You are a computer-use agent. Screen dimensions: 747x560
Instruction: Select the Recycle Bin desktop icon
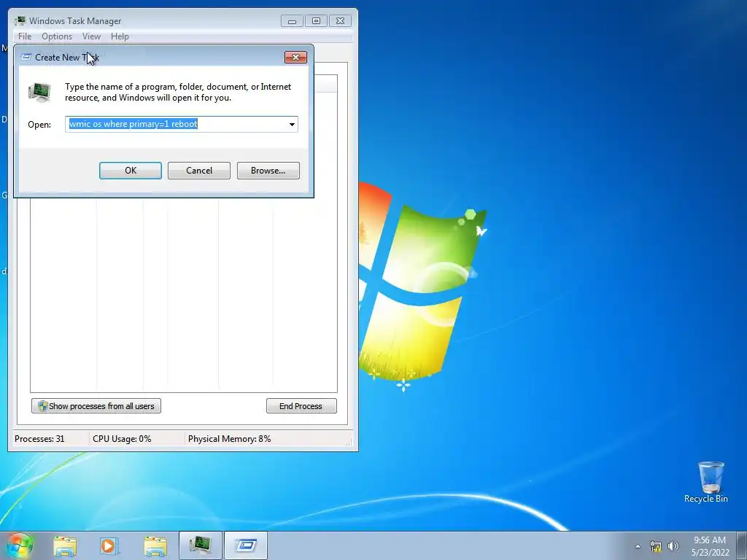pos(706,483)
